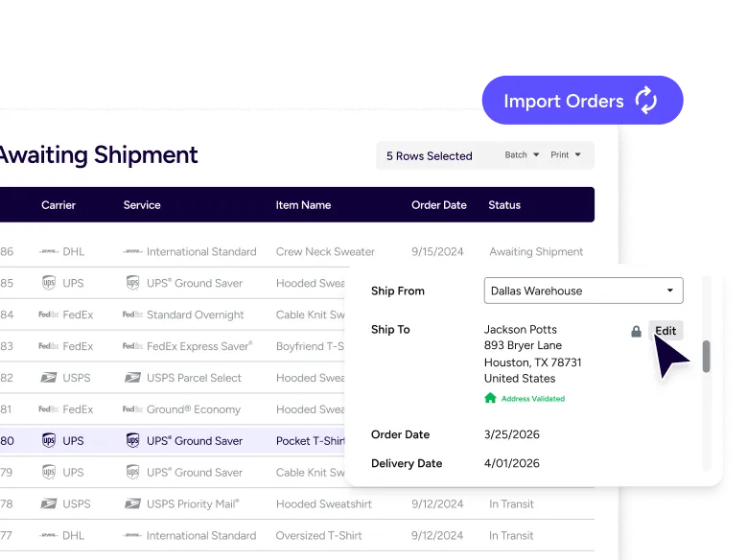
Task: Click the order details panel scrollbar thumb
Action: tap(707, 356)
